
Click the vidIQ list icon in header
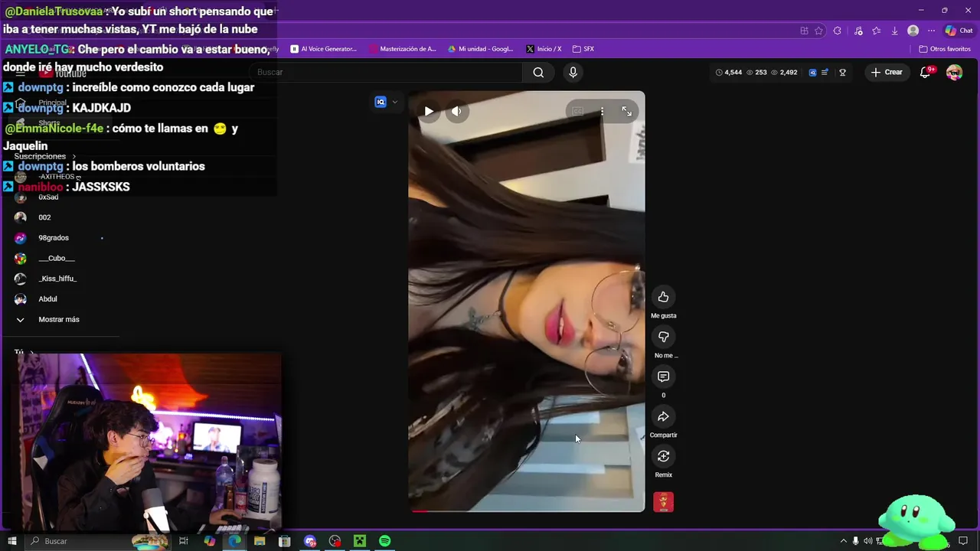click(825, 73)
